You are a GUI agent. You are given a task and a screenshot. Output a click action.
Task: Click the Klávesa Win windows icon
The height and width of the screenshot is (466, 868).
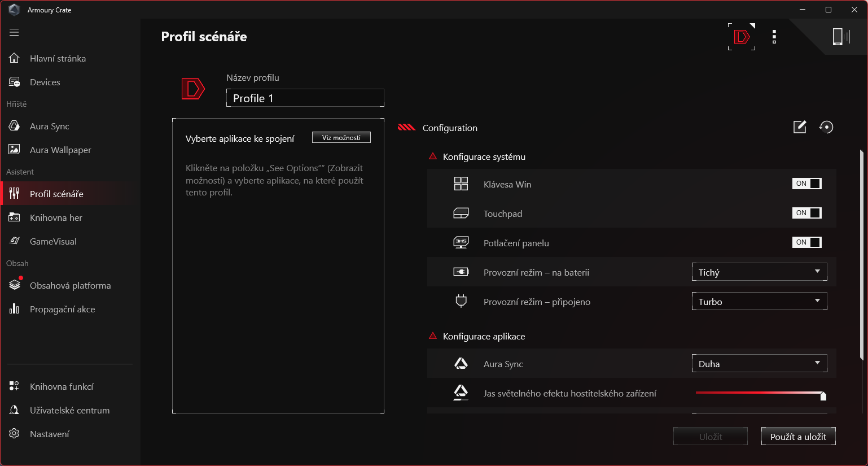(461, 184)
